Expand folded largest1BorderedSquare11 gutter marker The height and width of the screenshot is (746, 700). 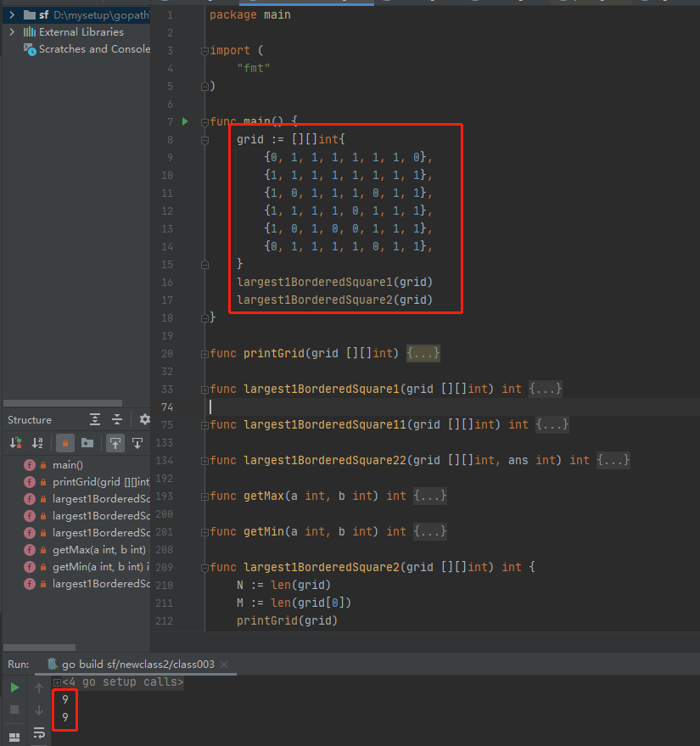(x=204, y=425)
